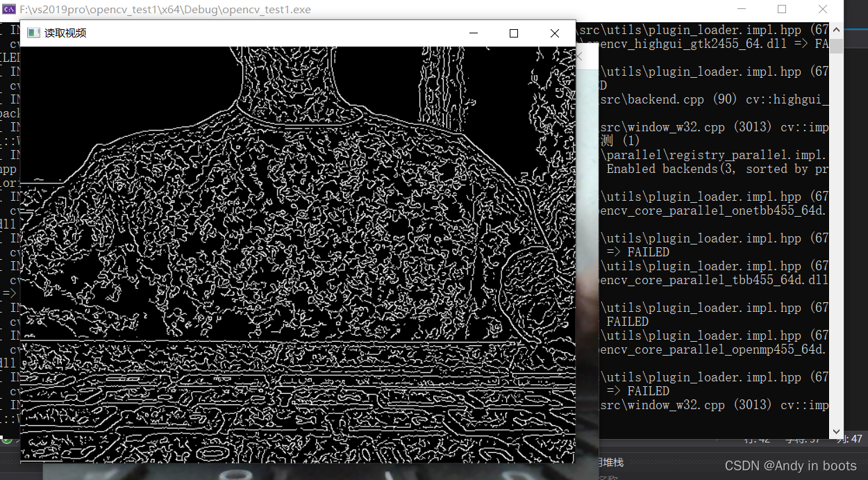
Task: Minimize the opencv_test1.exe console window
Action: (x=742, y=9)
